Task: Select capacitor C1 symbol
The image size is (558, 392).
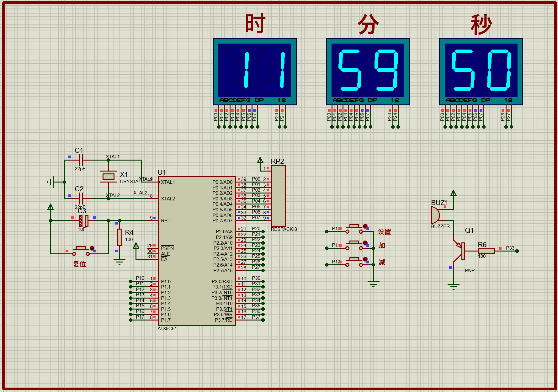Action: (81, 160)
